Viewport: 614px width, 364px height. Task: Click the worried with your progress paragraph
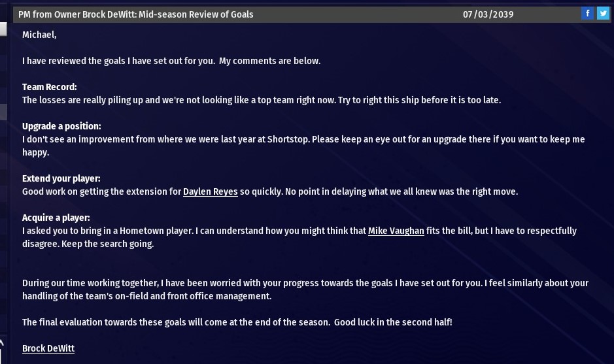pyautogui.click(x=305, y=283)
